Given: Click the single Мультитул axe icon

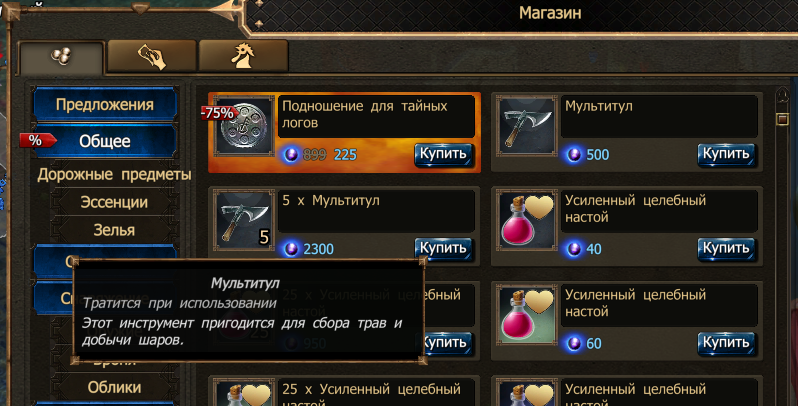Looking at the screenshot, I should coord(527,126).
